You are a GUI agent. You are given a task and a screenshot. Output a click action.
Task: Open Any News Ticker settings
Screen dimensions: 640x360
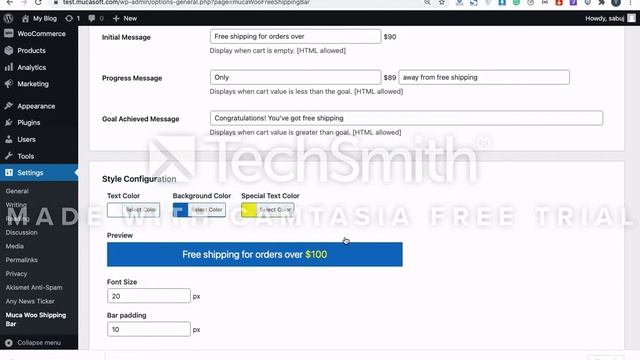tap(30, 301)
